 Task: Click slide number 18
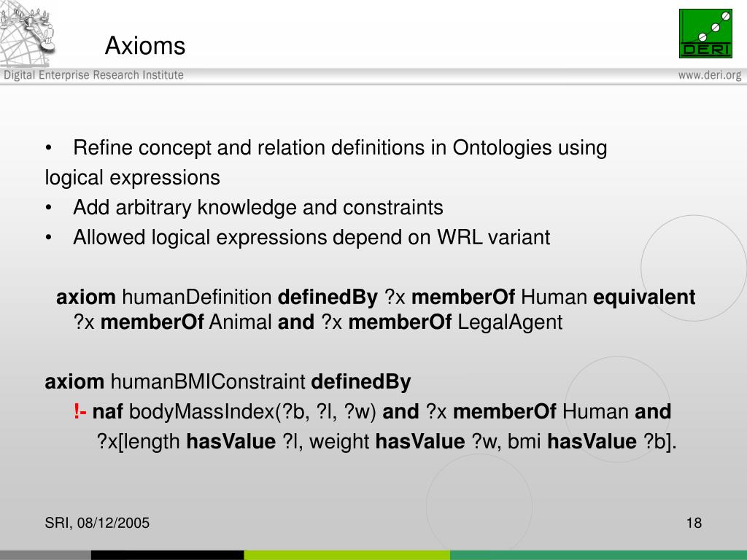tap(694, 523)
